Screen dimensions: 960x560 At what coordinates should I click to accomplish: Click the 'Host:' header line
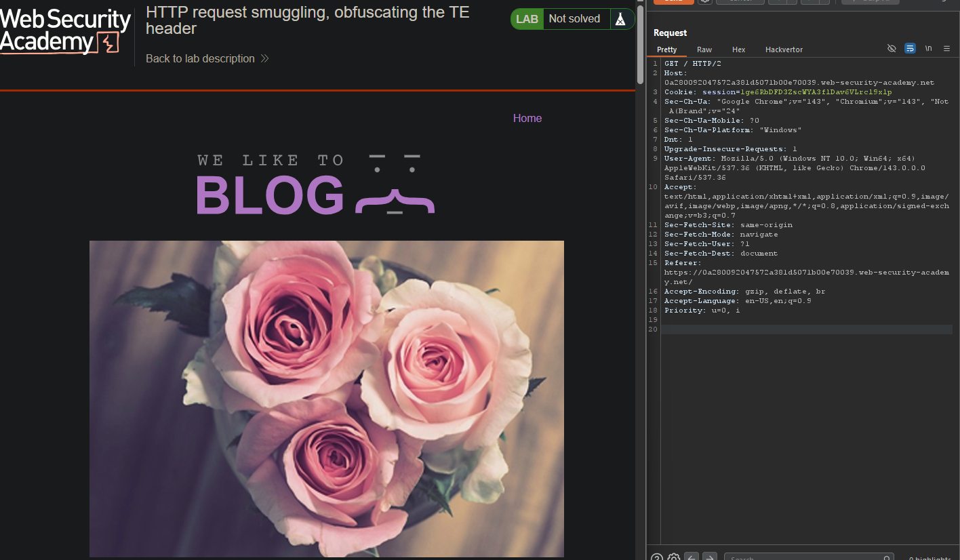[676, 73]
